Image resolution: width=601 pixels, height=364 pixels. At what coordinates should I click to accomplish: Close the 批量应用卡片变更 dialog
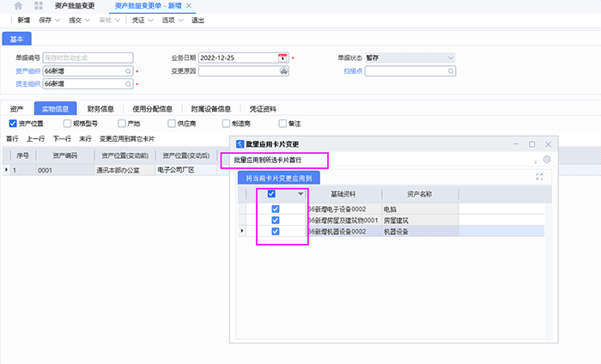[548, 144]
